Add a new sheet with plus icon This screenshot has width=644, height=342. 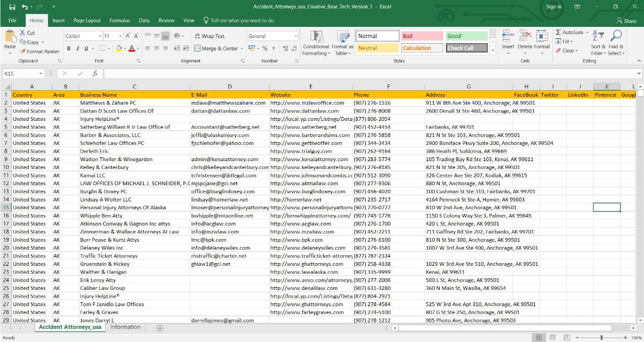[160, 328]
